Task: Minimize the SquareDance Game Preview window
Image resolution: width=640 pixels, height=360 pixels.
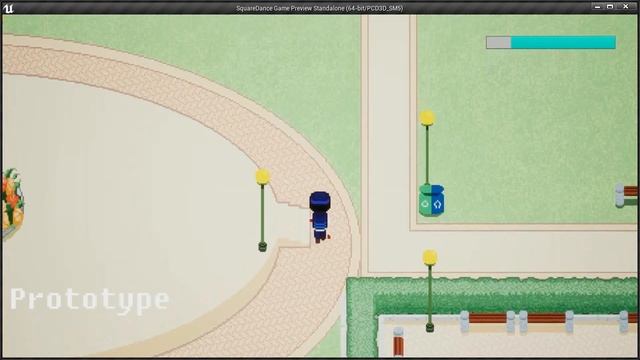Action: click(x=598, y=7)
